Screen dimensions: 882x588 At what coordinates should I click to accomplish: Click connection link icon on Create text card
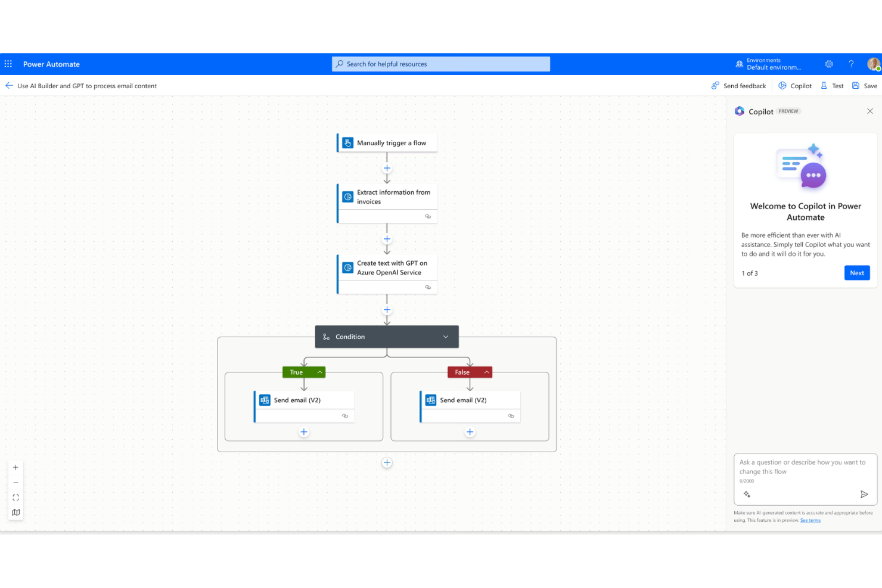point(428,287)
